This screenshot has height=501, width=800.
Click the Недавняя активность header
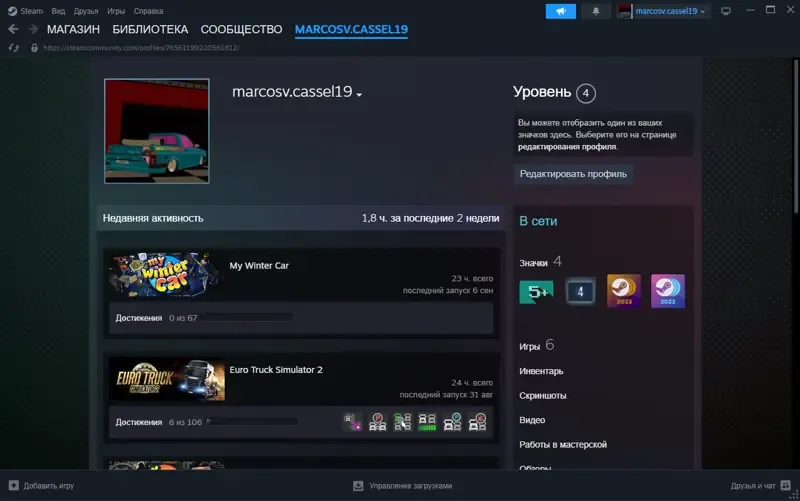pyautogui.click(x=153, y=218)
